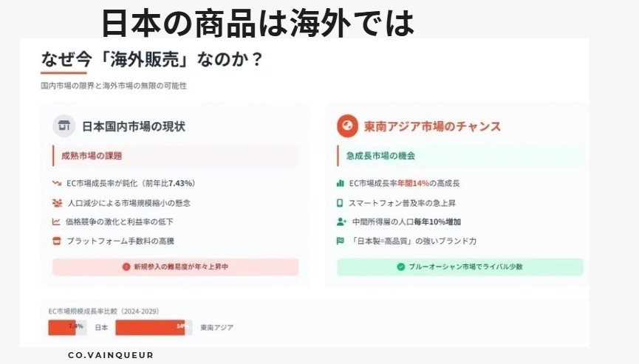Viewport: 639px width, 364px height.
Task: Click the green bar chart icon
Action: (340, 183)
